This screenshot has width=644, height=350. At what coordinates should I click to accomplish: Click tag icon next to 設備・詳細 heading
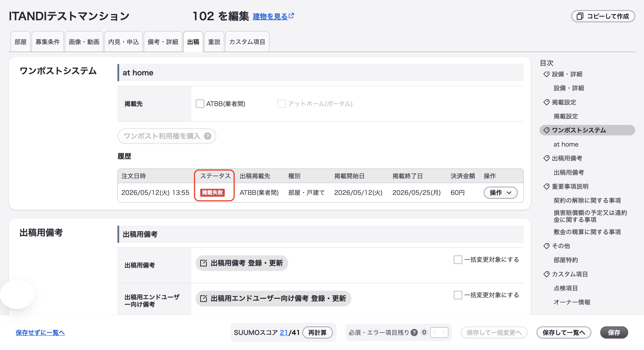pos(546,74)
